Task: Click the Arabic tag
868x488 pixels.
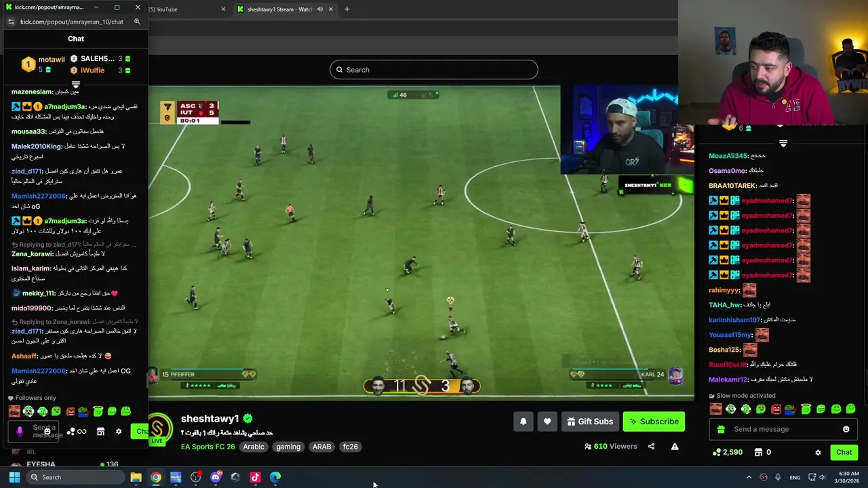Action: (254, 447)
